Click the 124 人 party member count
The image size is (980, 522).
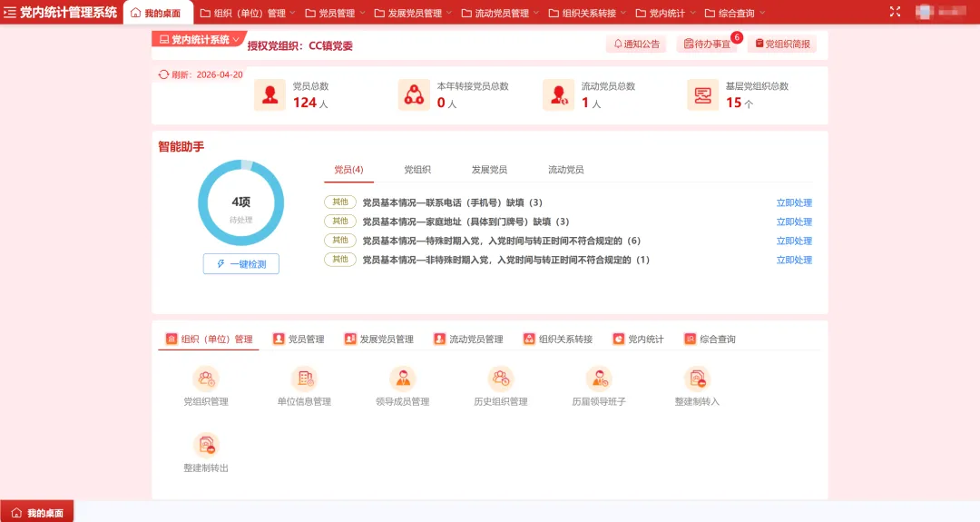(310, 103)
